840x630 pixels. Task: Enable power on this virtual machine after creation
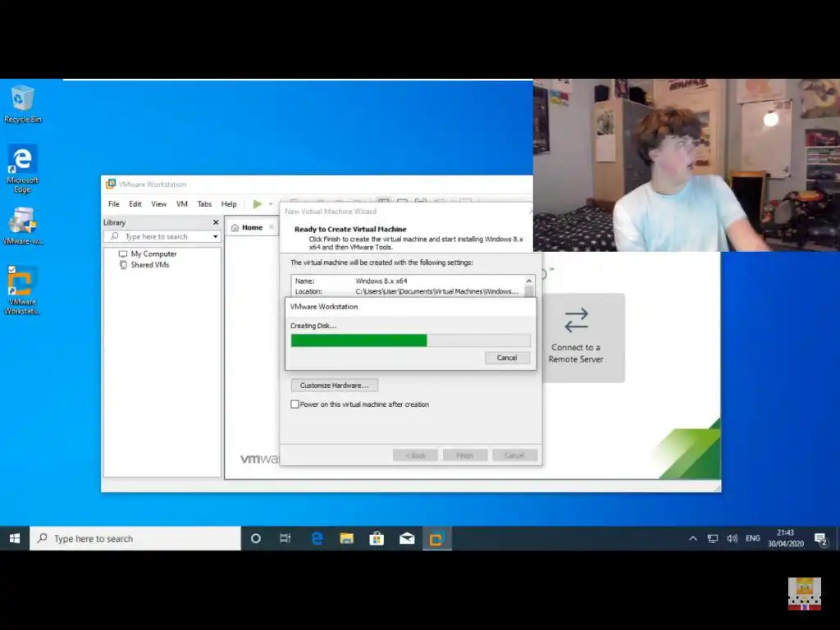(294, 404)
